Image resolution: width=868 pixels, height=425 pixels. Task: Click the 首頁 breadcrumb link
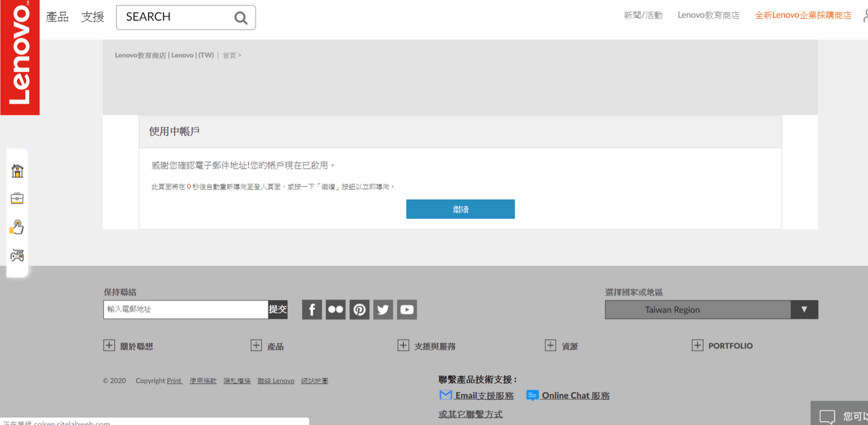229,56
